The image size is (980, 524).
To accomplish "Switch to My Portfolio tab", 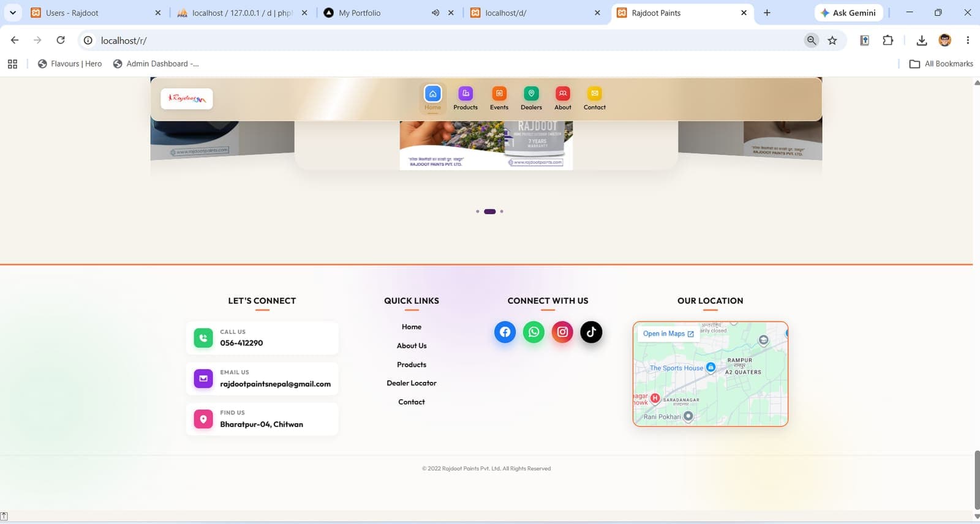I will 388,13.
